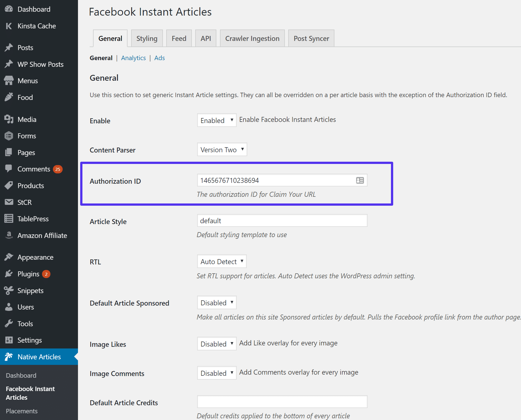Open the RTL Auto Detect dropdown
Screen dimensions: 521x420
point(221,261)
